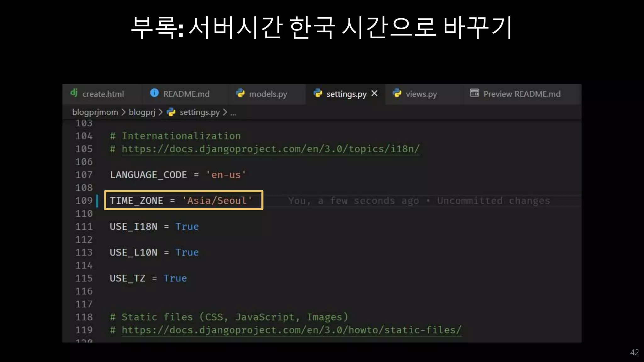Click the Static files comment line
The width and height of the screenshot is (644, 362).
(229, 317)
